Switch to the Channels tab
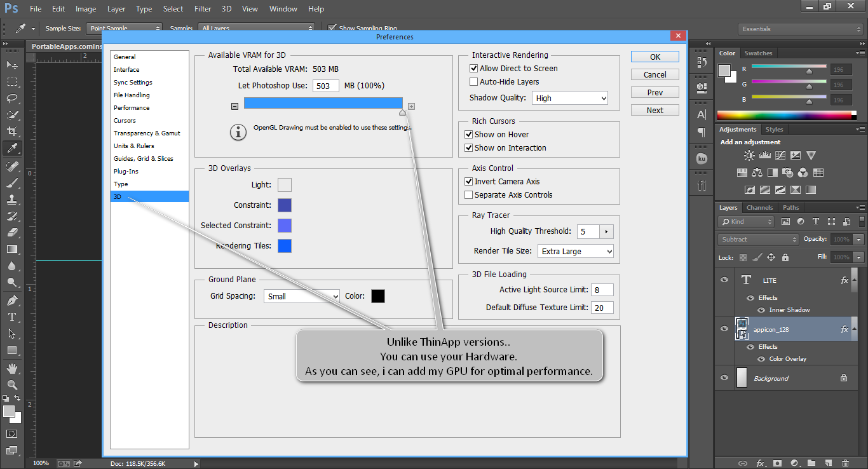This screenshot has height=469, width=868. [759, 207]
